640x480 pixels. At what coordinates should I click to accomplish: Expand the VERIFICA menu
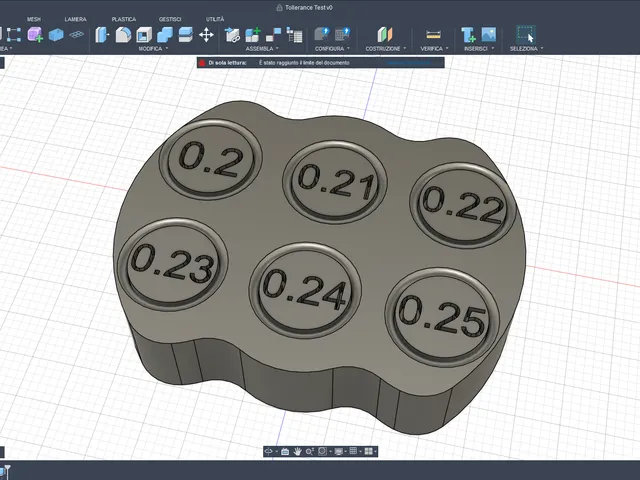[x=434, y=49]
